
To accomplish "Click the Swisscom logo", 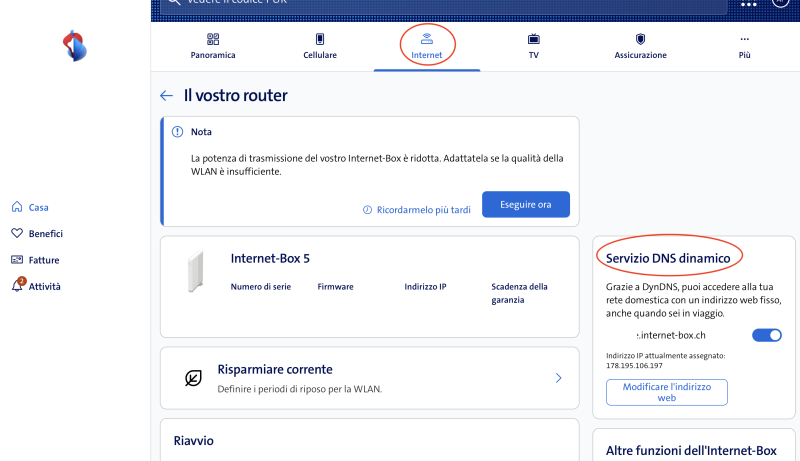I will pos(75,46).
